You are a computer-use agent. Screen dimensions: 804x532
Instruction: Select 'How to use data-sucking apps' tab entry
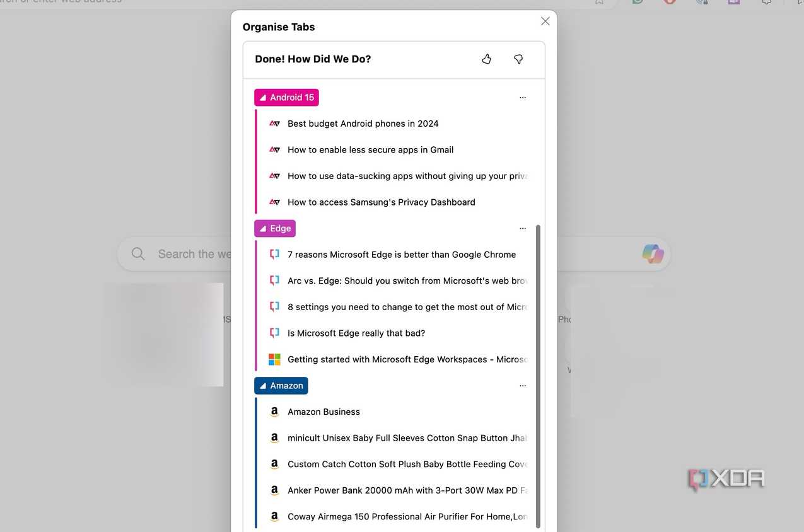point(407,176)
